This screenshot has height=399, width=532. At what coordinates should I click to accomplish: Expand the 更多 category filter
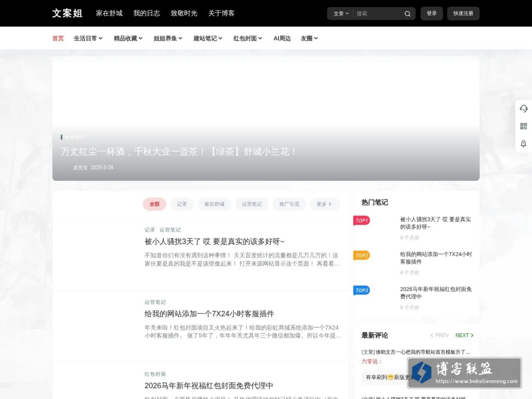click(x=325, y=204)
